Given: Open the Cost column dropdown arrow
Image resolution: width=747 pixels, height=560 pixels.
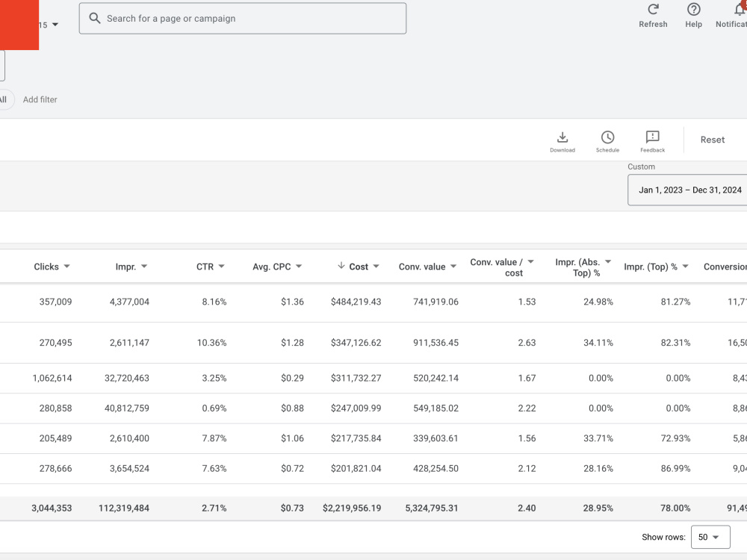Looking at the screenshot, I should point(376,267).
